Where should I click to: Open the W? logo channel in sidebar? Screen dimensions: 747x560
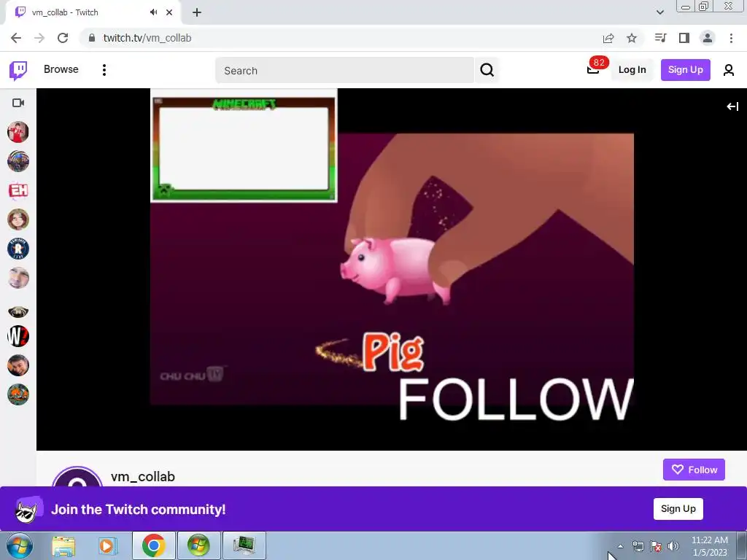click(x=18, y=336)
